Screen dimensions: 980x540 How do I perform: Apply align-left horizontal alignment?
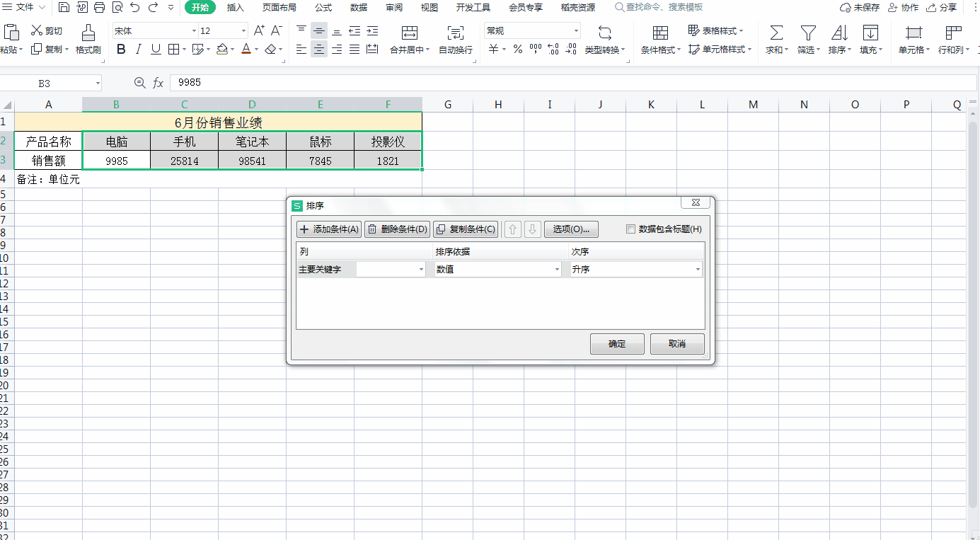click(301, 50)
